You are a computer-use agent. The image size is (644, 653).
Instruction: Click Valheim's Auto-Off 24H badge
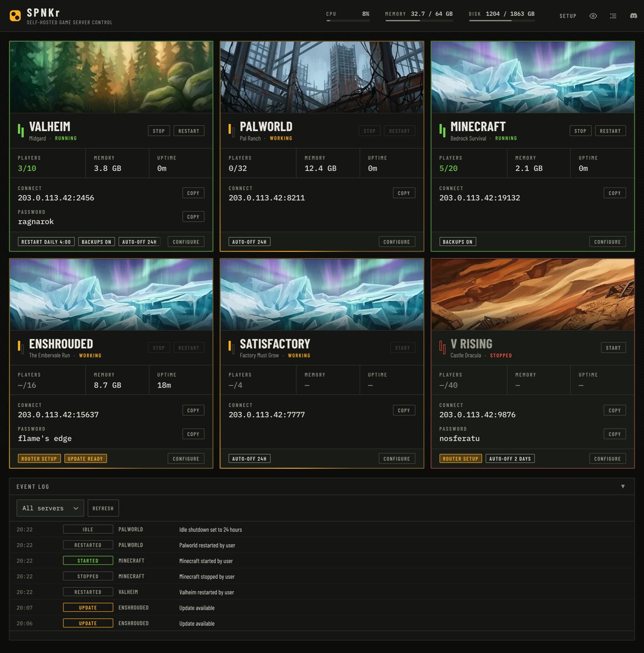coord(139,242)
